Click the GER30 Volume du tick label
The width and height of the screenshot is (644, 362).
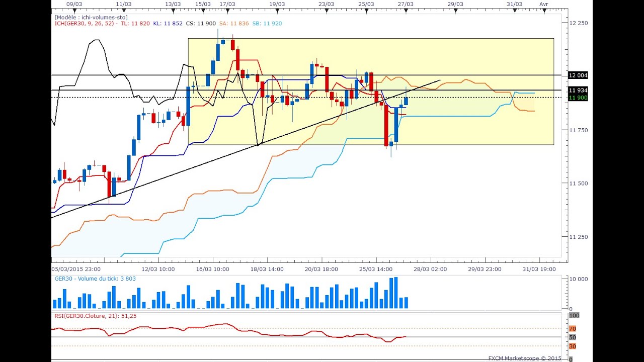95,279
